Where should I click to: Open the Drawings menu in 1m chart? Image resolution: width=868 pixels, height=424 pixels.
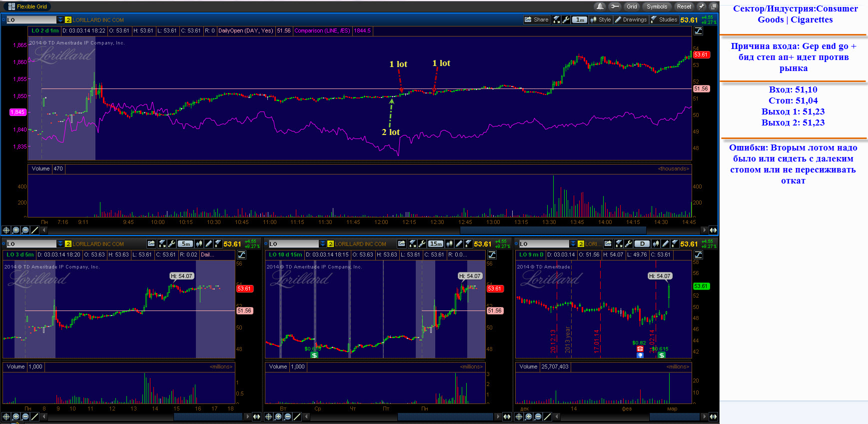point(631,19)
